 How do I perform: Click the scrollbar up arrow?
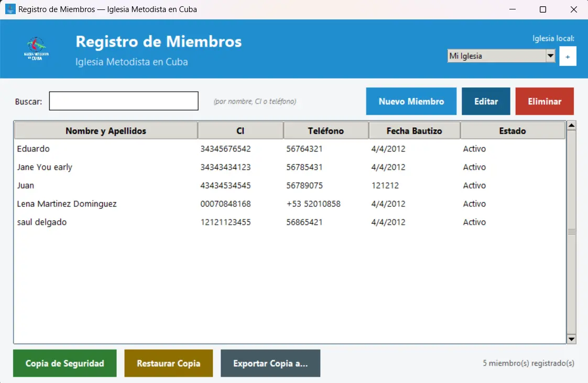(571, 126)
